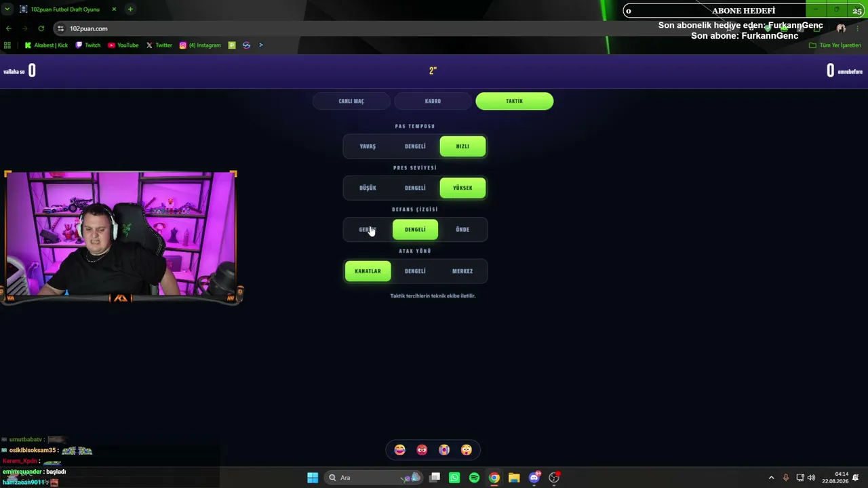868x488 pixels.
Task: Set defense line to Önde
Action: pos(462,230)
